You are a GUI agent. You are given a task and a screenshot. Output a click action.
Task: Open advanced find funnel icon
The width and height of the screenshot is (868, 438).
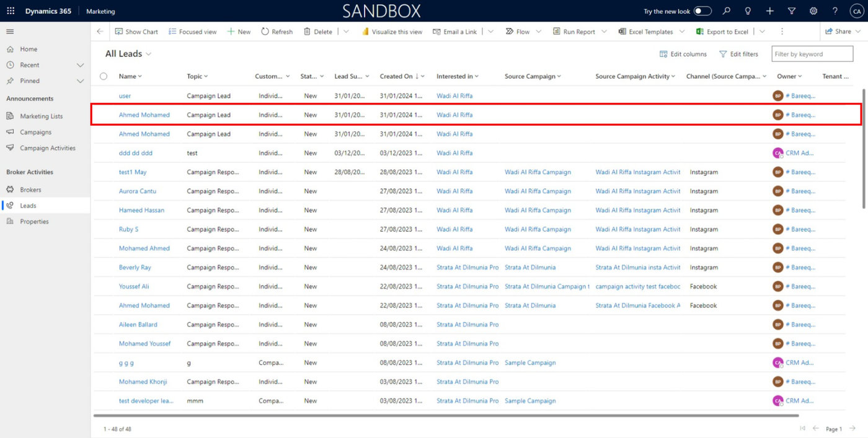pos(792,11)
